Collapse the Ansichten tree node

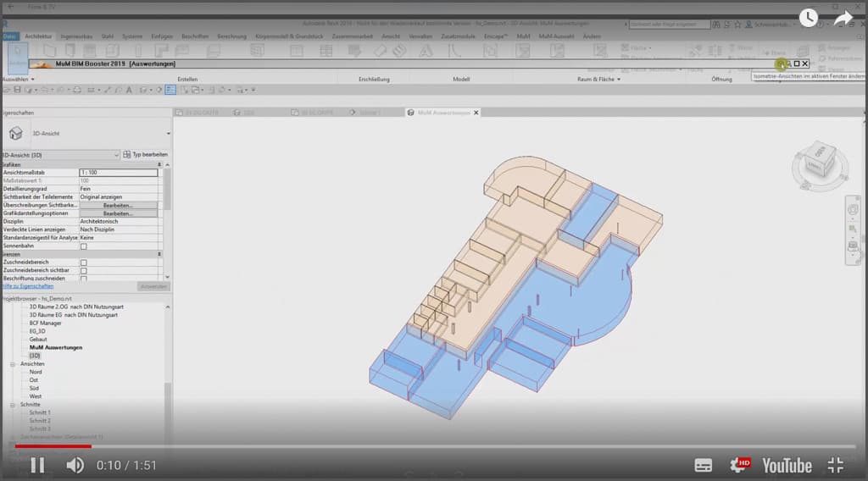pos(13,364)
